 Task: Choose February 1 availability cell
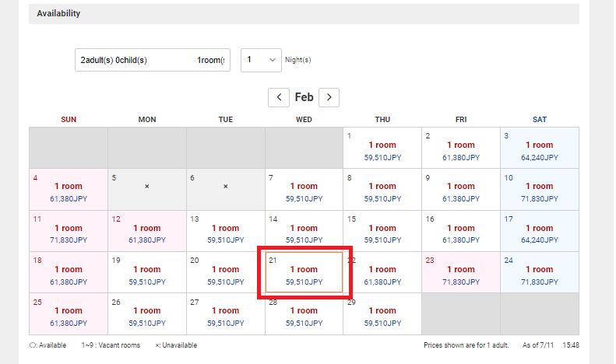pos(382,148)
